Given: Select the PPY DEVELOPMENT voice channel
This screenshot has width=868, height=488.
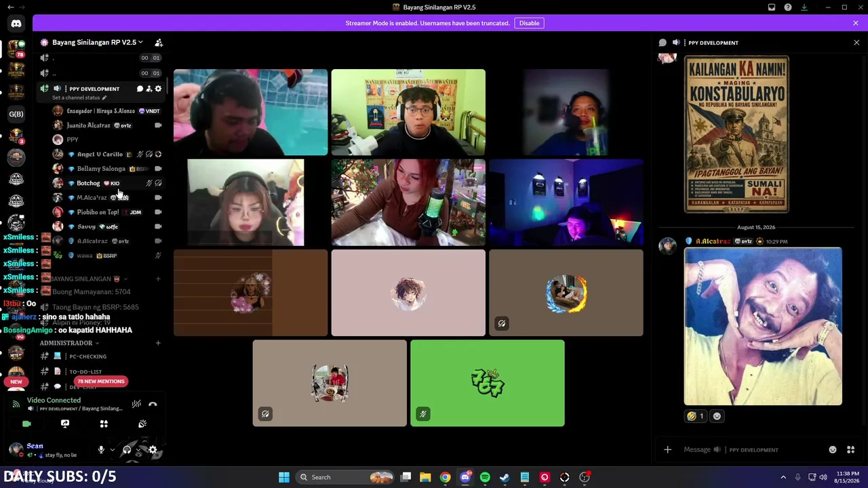Looking at the screenshot, I should (x=94, y=89).
